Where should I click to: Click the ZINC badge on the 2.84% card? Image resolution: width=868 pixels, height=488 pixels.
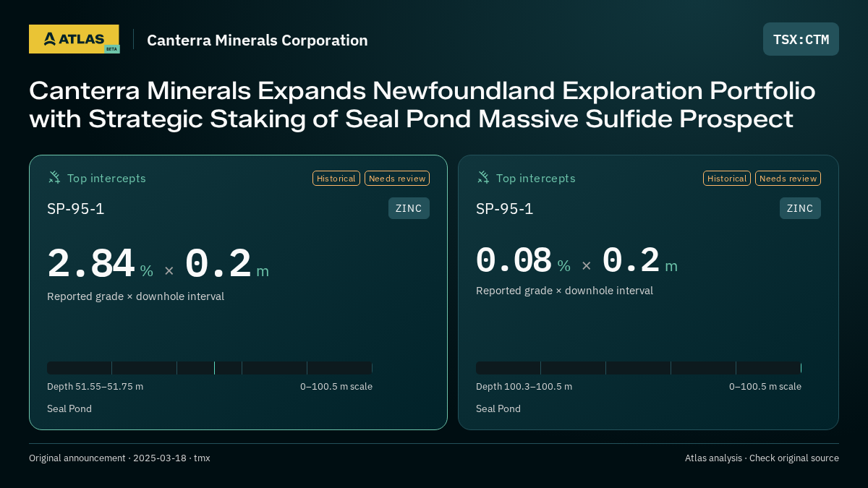(409, 208)
